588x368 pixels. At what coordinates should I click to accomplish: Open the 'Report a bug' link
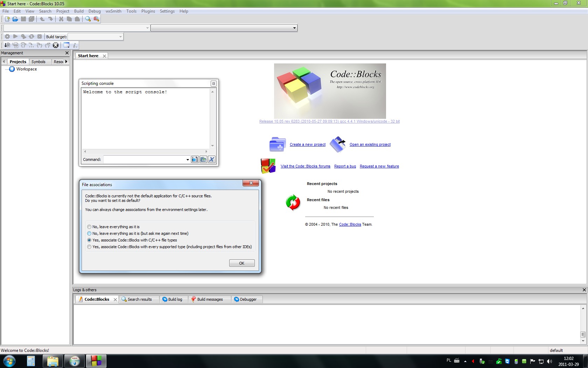click(x=345, y=166)
